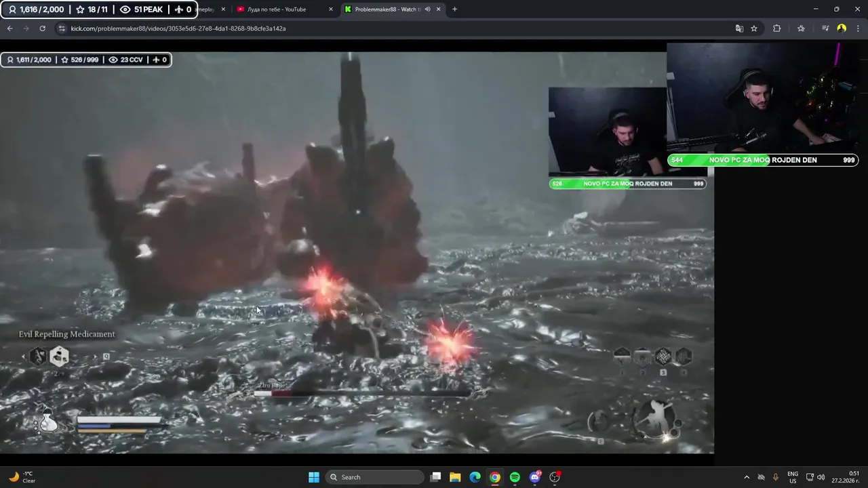This screenshot has height=488, width=868.
Task: Click the goal bar showing 544
Action: pyautogui.click(x=763, y=160)
